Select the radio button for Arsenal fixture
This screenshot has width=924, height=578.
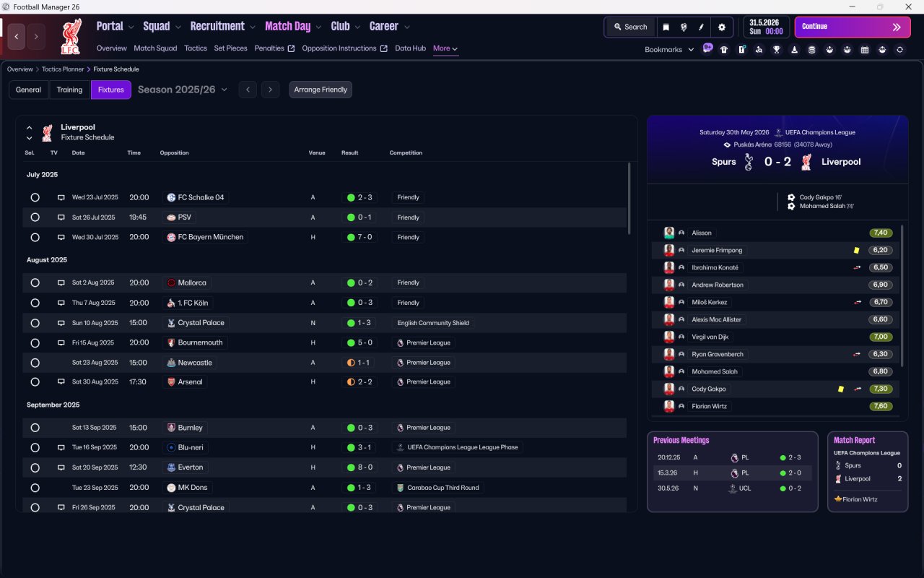(x=35, y=381)
